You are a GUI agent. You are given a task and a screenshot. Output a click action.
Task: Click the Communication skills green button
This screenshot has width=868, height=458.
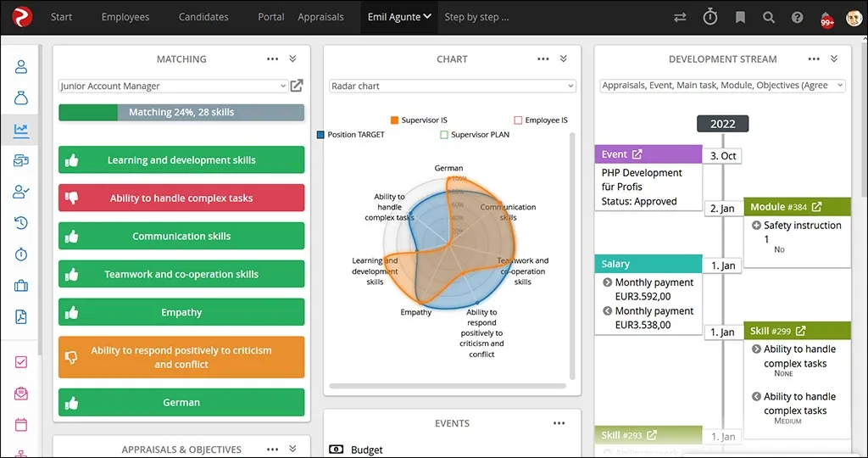point(181,237)
